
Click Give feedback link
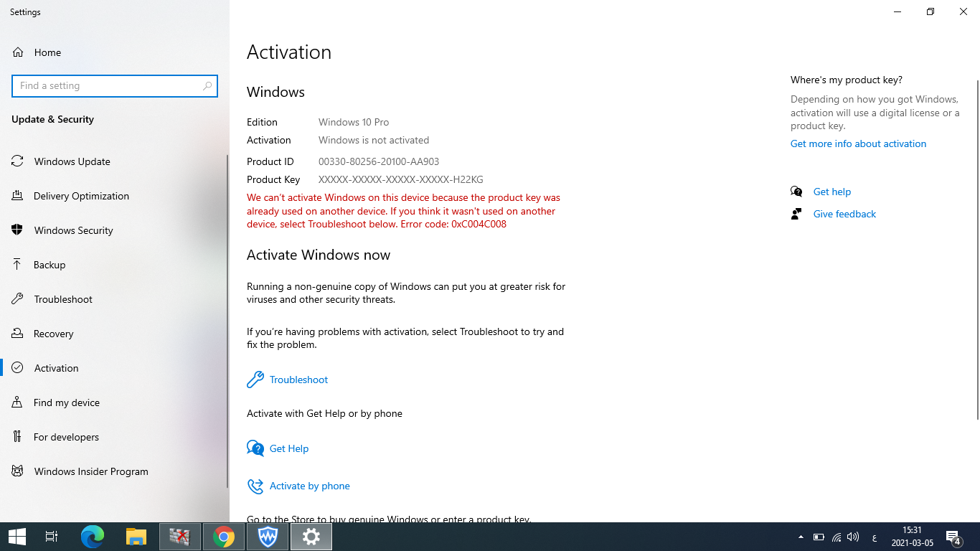click(844, 214)
